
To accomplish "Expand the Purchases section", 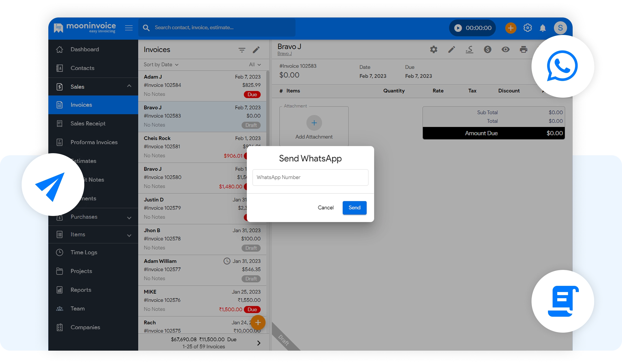I will tap(129, 217).
